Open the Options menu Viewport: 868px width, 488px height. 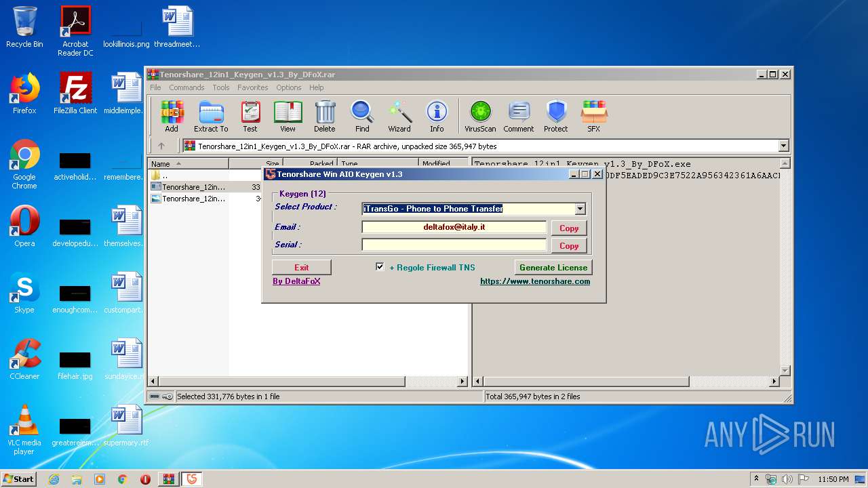point(288,87)
